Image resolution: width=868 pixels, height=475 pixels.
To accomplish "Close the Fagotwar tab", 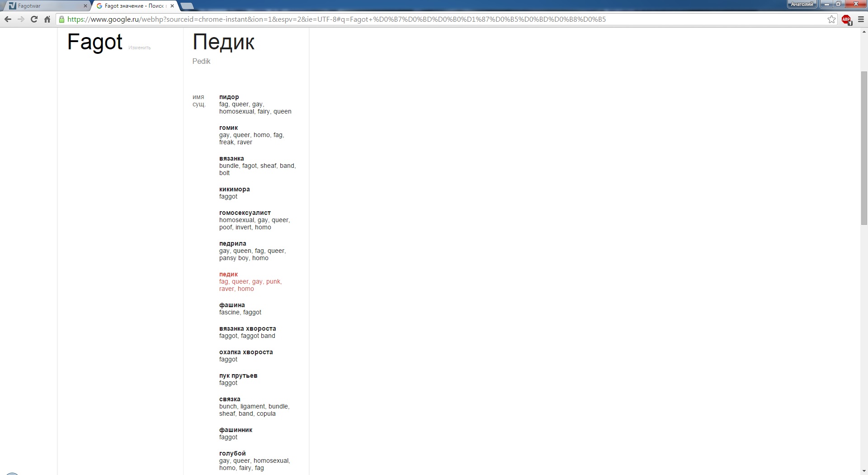I will (x=85, y=6).
